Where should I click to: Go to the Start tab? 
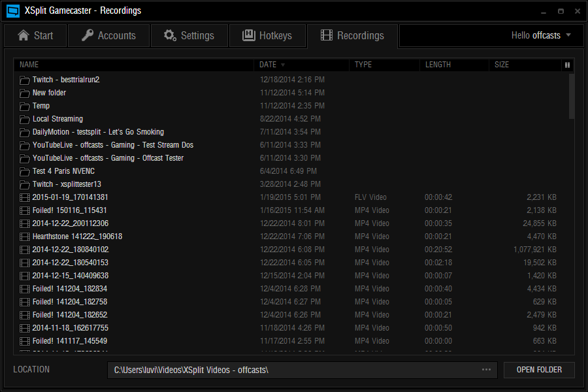[x=35, y=36]
